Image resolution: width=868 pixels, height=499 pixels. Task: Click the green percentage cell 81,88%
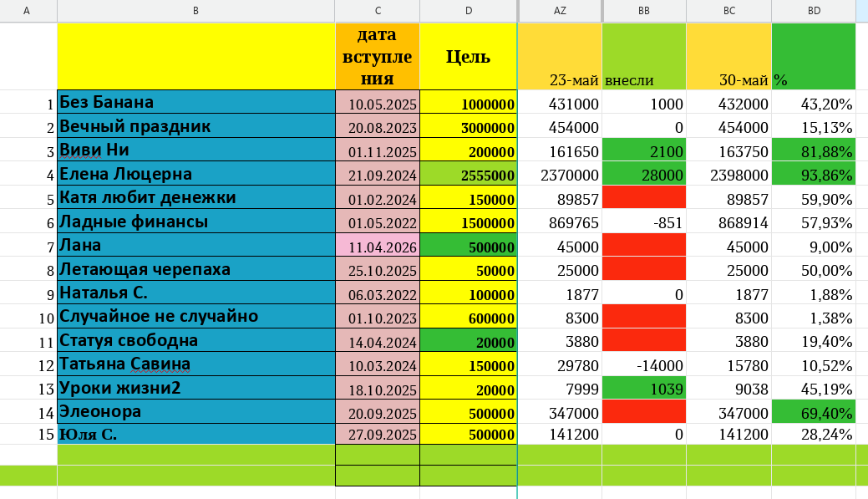[814, 150]
